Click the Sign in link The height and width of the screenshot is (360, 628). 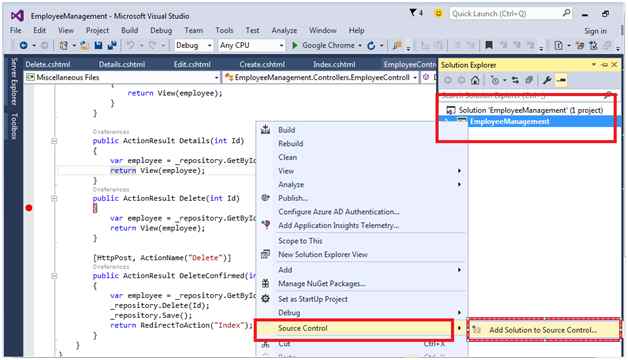click(x=595, y=31)
